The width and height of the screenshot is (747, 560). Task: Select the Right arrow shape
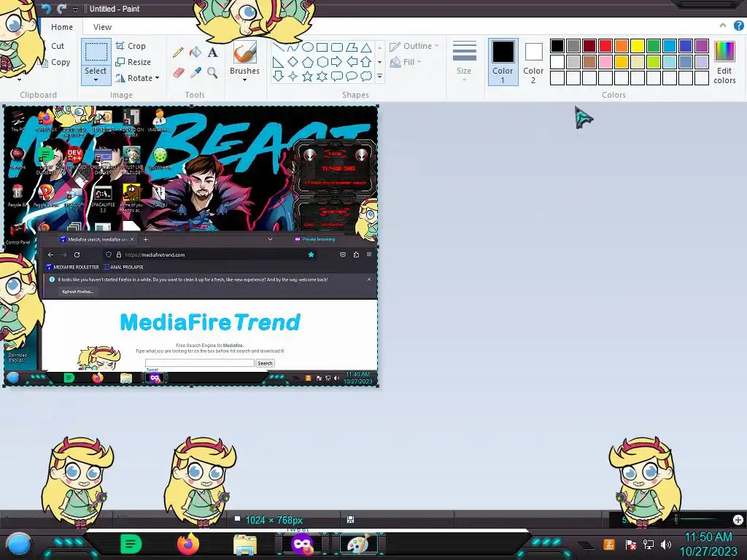[337, 61]
